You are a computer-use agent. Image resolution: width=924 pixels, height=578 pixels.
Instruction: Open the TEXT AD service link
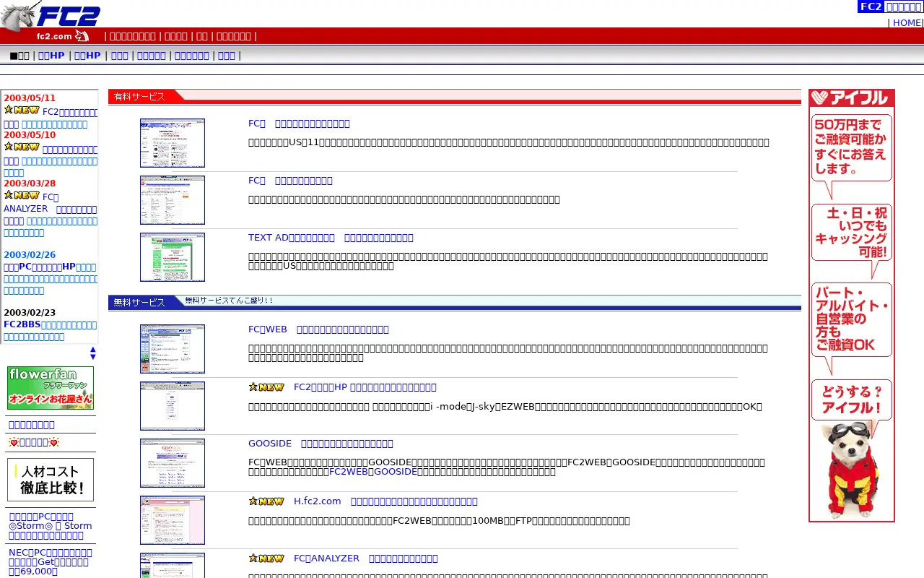coord(331,238)
